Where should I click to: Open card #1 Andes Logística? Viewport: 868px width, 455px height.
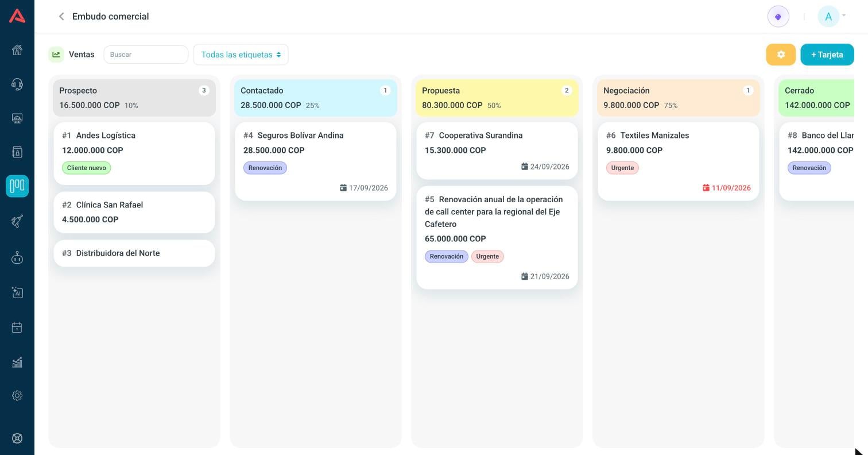[x=134, y=153]
